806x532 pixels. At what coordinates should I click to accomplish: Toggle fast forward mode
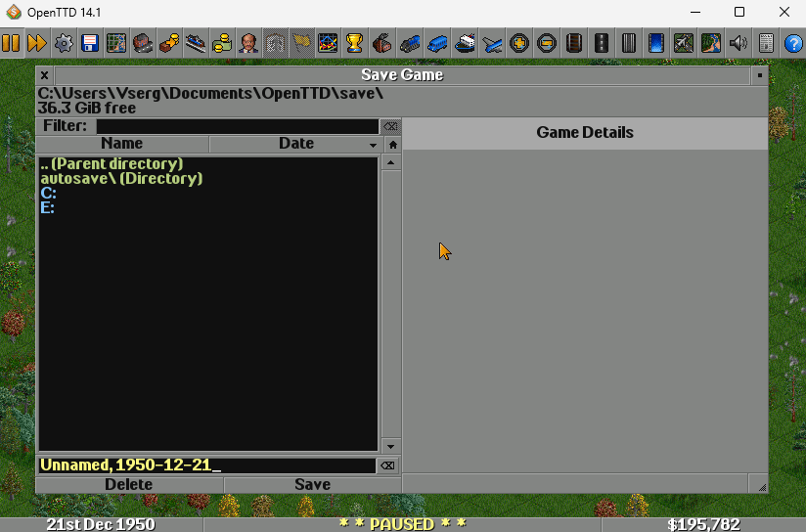(x=37, y=43)
